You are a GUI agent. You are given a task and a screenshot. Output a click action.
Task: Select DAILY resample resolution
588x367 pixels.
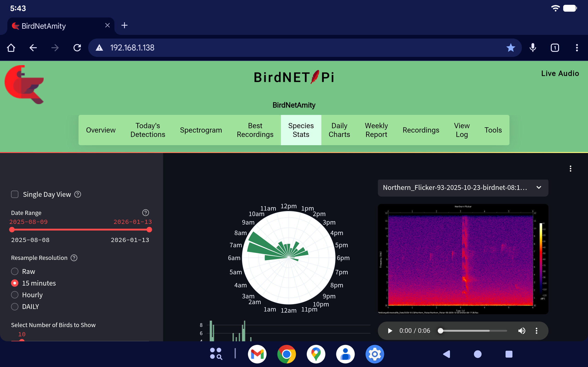coord(15,307)
